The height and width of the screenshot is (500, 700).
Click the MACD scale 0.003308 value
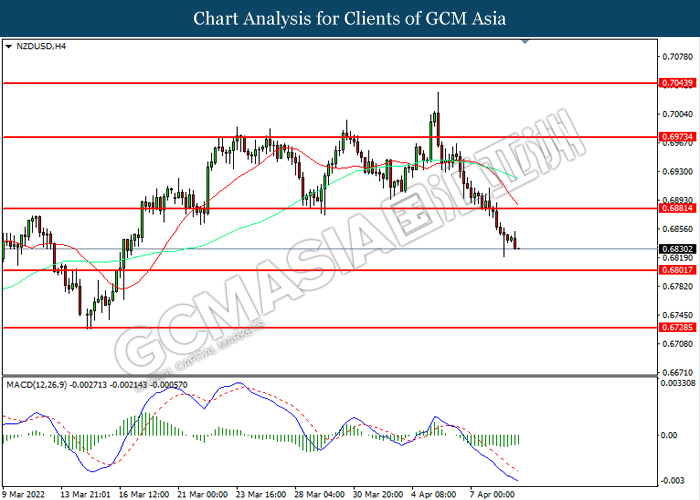[678, 383]
